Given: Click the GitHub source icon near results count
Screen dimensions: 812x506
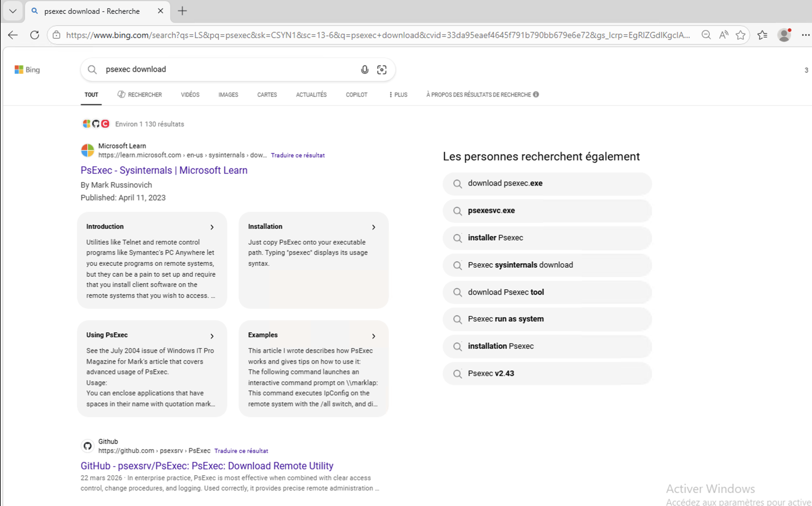Looking at the screenshot, I should point(96,124).
